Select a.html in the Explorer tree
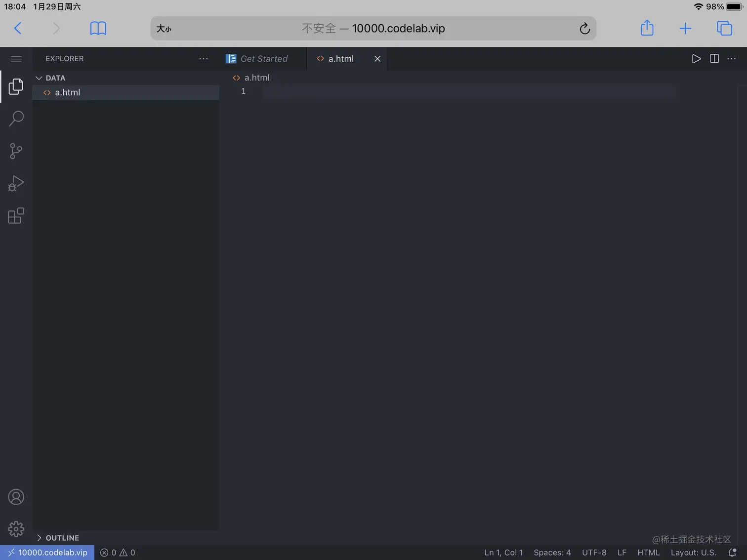This screenshot has width=747, height=560. [126, 92]
